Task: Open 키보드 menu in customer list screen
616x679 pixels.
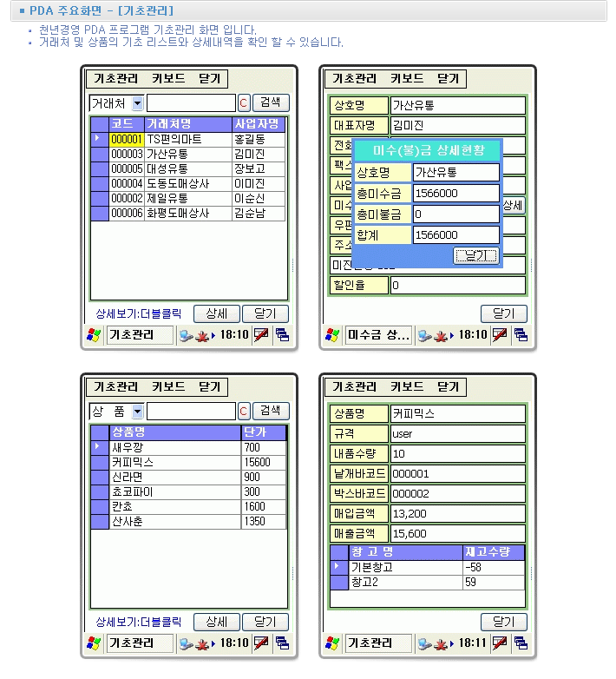Action: (x=168, y=78)
